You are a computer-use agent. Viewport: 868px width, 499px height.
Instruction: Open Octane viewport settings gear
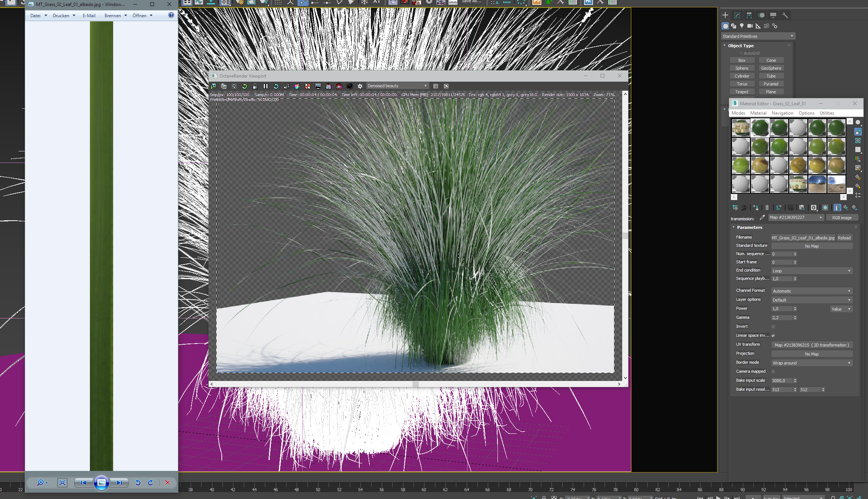click(x=360, y=86)
